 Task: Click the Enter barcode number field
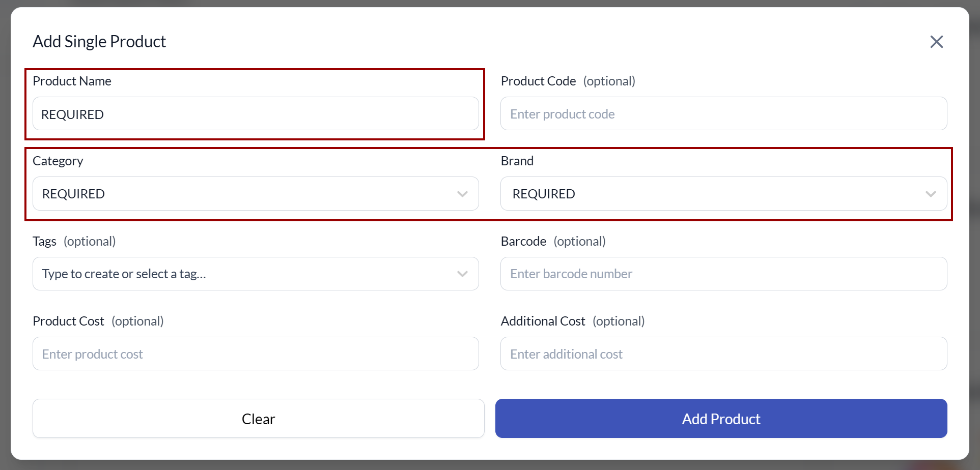coord(723,274)
